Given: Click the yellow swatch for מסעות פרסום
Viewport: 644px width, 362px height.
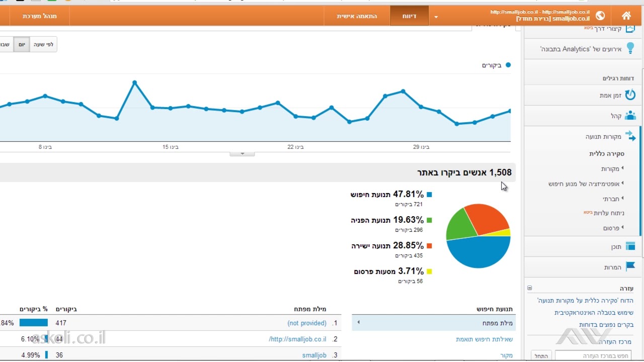Looking at the screenshot, I should point(429,271).
